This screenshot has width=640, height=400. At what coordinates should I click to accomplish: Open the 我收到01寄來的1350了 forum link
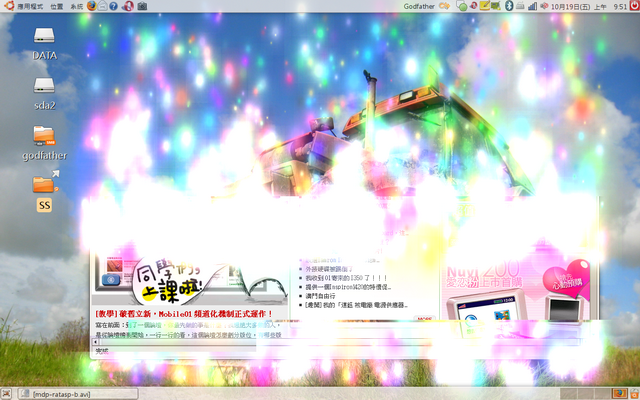tap(346, 278)
